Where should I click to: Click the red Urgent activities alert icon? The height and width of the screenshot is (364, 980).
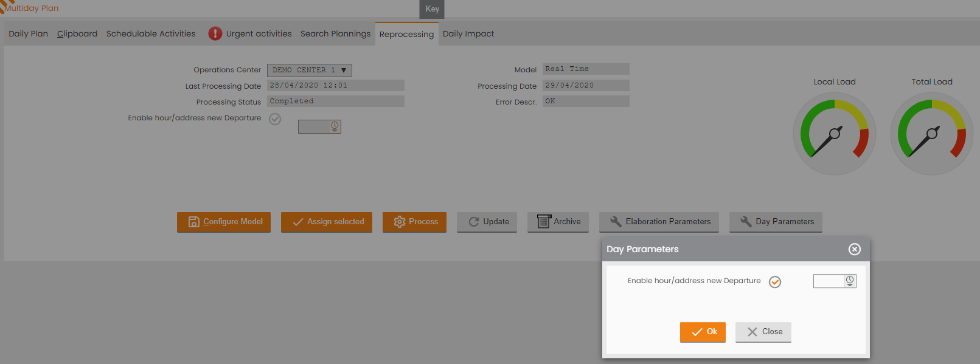point(215,33)
